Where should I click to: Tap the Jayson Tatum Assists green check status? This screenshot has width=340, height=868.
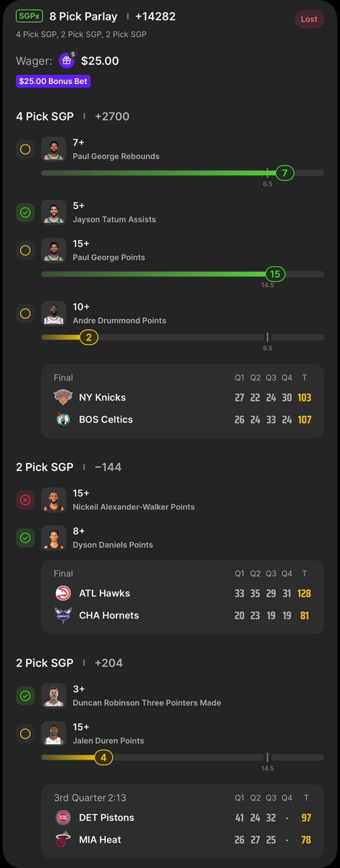tap(25, 213)
